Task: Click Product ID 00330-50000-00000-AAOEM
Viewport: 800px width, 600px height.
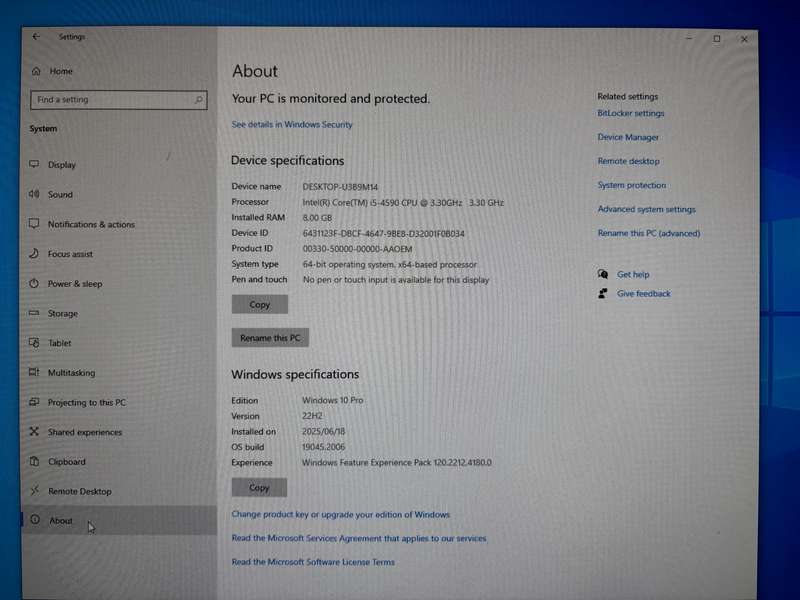Action: (x=357, y=248)
